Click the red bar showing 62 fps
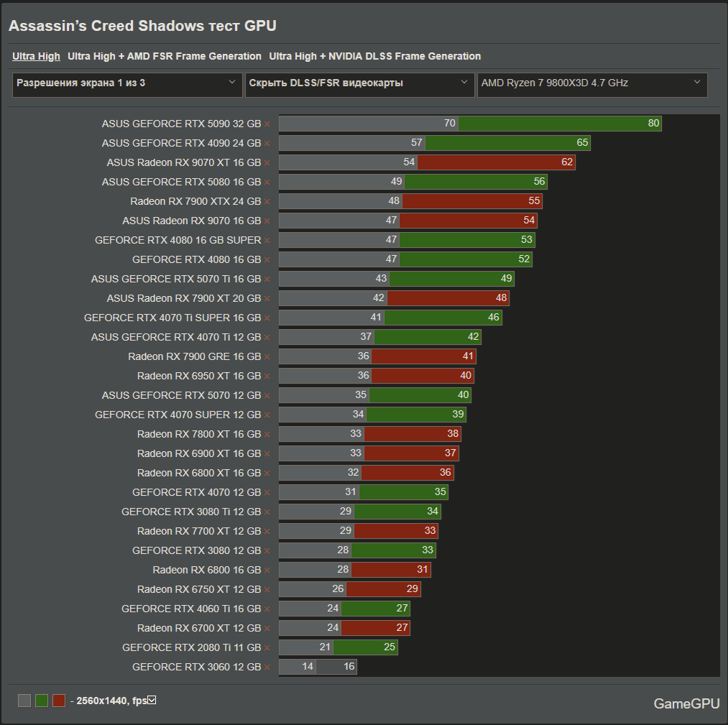The image size is (728, 725). click(x=497, y=162)
